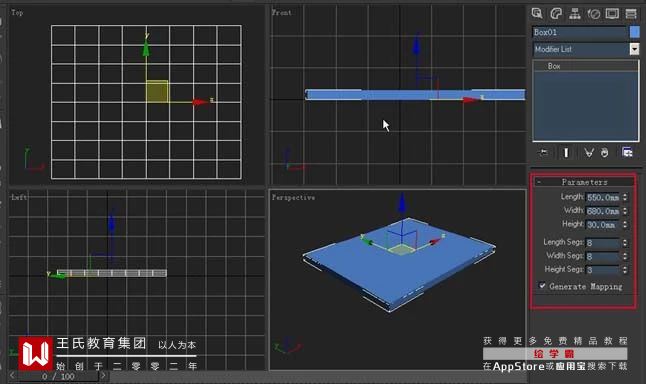Click the Front viewport label

pos(282,13)
